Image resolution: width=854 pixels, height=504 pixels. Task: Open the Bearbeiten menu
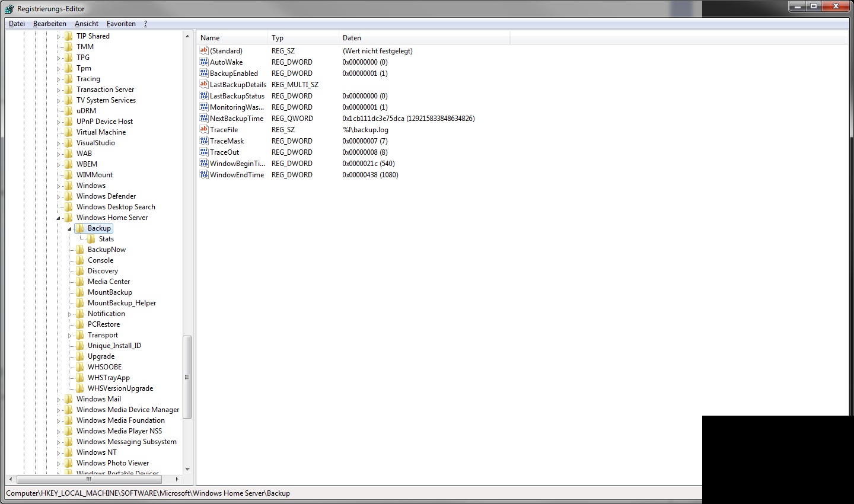50,24
